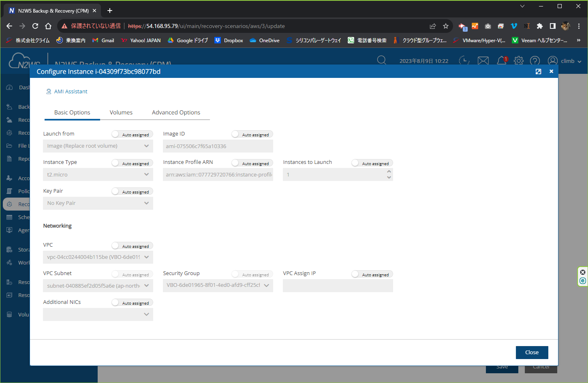Toggle Auto assigned for Launch from

pos(131,134)
